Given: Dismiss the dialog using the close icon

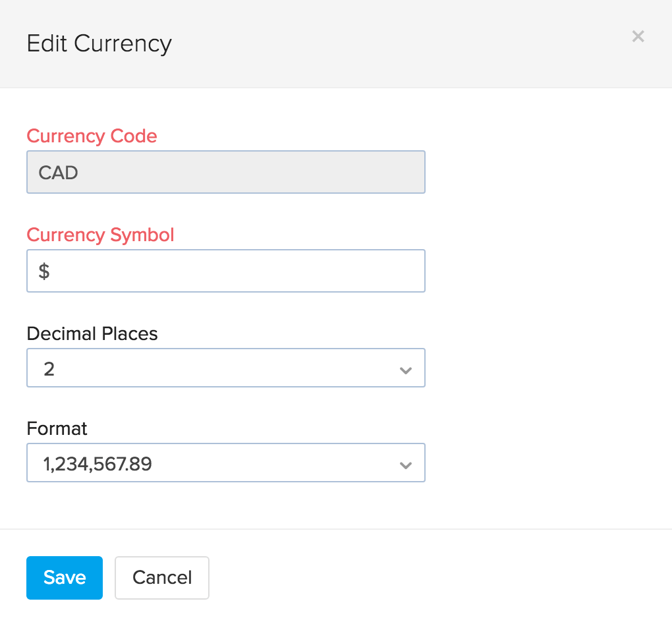Looking at the screenshot, I should click(x=638, y=36).
